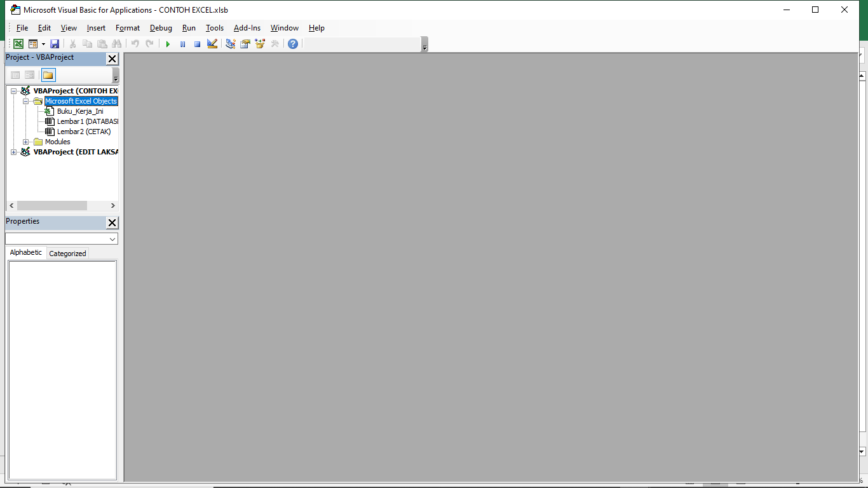This screenshot has width=868, height=488.
Task: Close the Project - VBAProject panel
Action: click(112, 59)
